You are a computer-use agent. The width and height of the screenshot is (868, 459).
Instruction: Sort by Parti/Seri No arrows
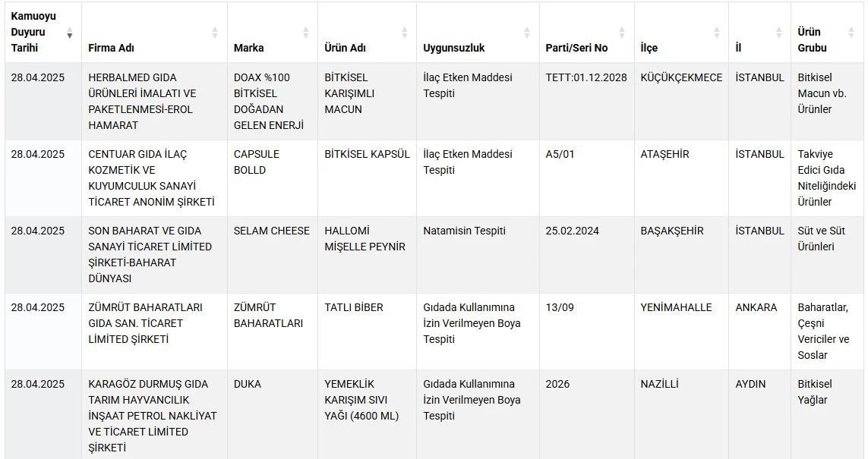click(622, 33)
